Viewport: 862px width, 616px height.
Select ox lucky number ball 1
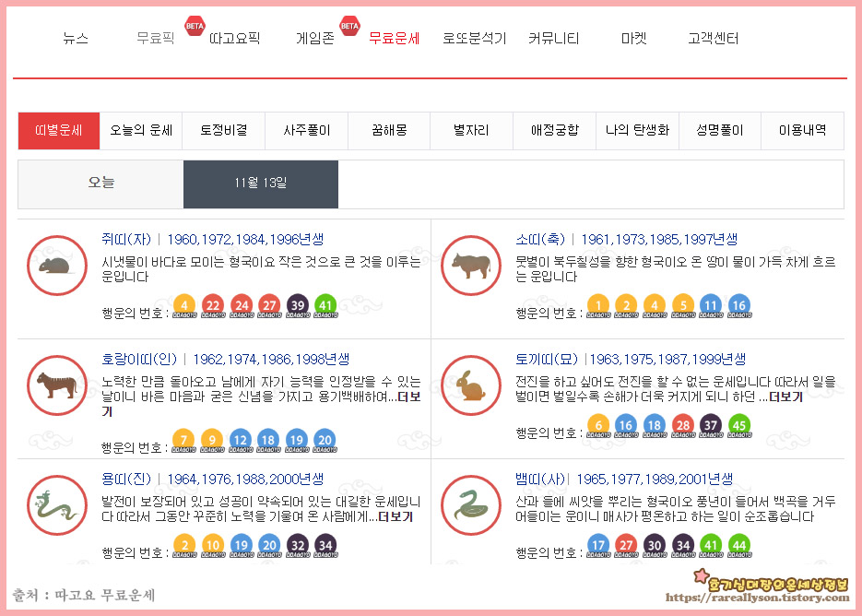click(598, 306)
